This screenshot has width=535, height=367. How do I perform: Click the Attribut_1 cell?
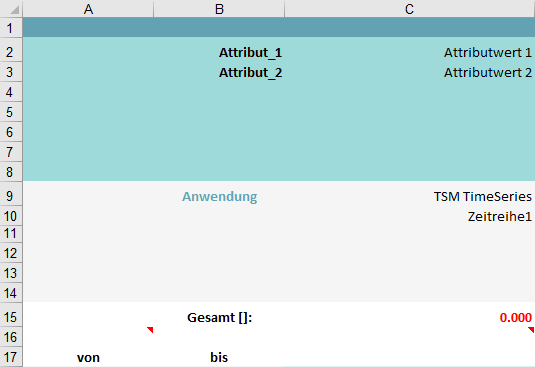coord(219,52)
